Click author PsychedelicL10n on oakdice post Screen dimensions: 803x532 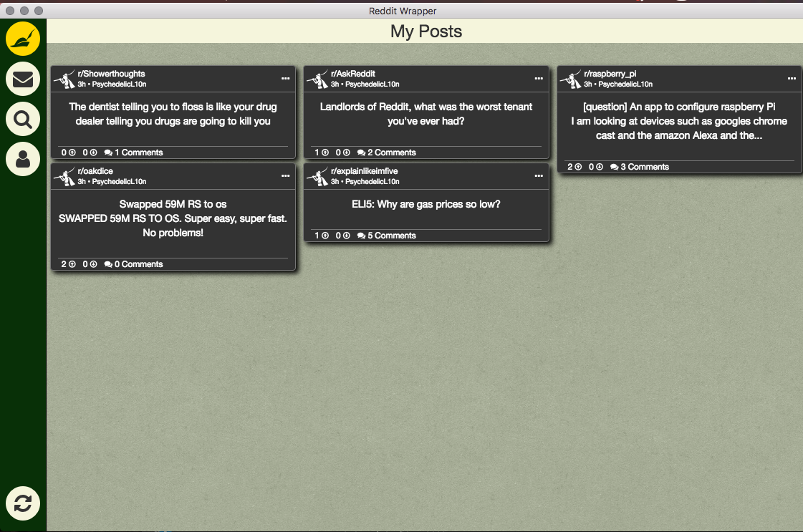point(120,182)
